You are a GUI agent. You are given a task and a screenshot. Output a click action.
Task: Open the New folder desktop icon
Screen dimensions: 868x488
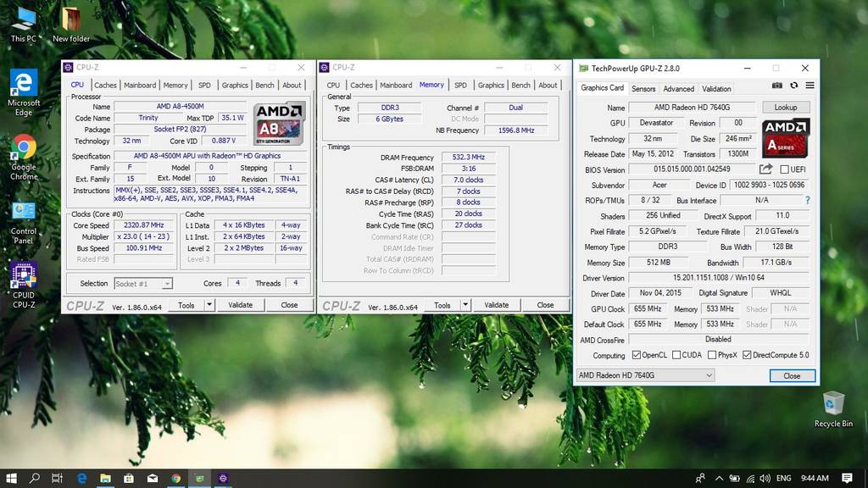tap(71, 25)
